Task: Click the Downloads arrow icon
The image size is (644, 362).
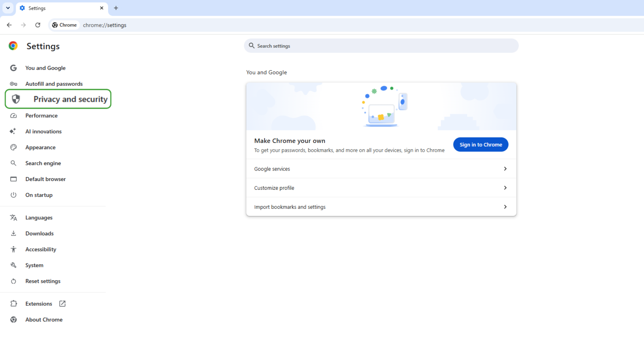Action: pos(13,233)
